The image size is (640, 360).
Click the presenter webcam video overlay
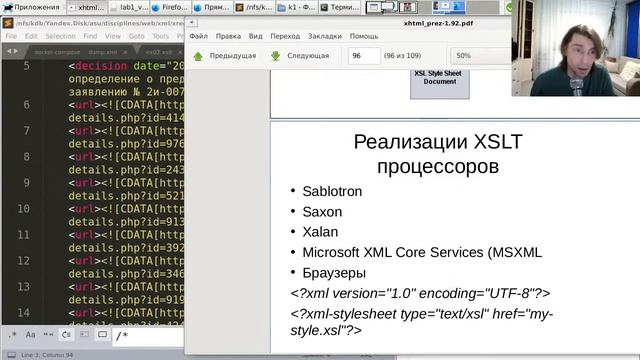[x=576, y=48]
